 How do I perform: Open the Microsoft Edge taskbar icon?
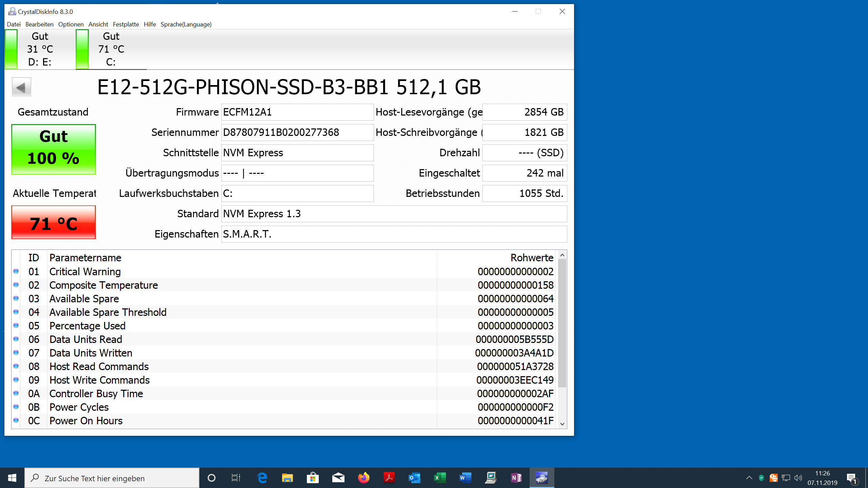tap(262, 478)
